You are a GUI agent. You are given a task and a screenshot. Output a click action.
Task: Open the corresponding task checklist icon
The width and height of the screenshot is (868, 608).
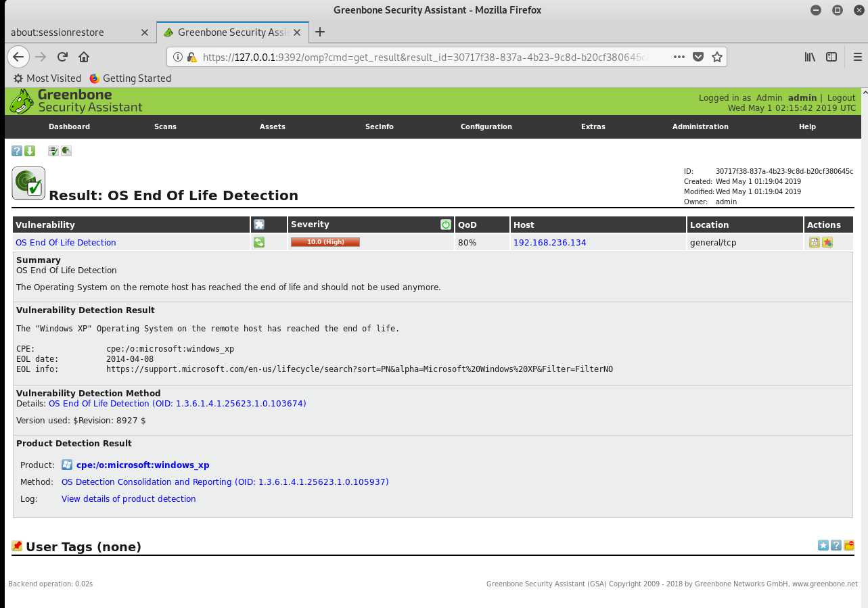(x=53, y=151)
